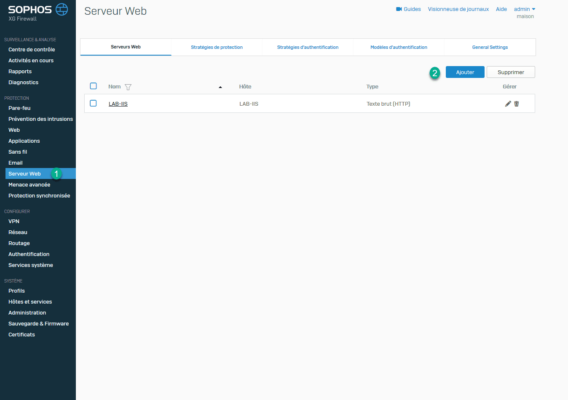Viewport: 568px width, 400px height.
Task: Go to Centre de contrôle
Action: [x=32, y=50]
